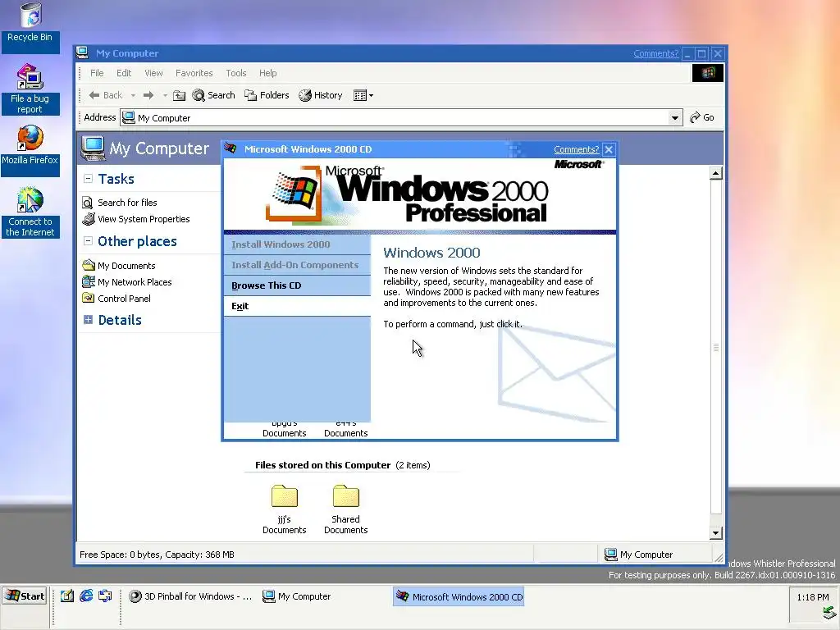Select the jjj's Documents folder
840x630 pixels.
tap(285, 509)
